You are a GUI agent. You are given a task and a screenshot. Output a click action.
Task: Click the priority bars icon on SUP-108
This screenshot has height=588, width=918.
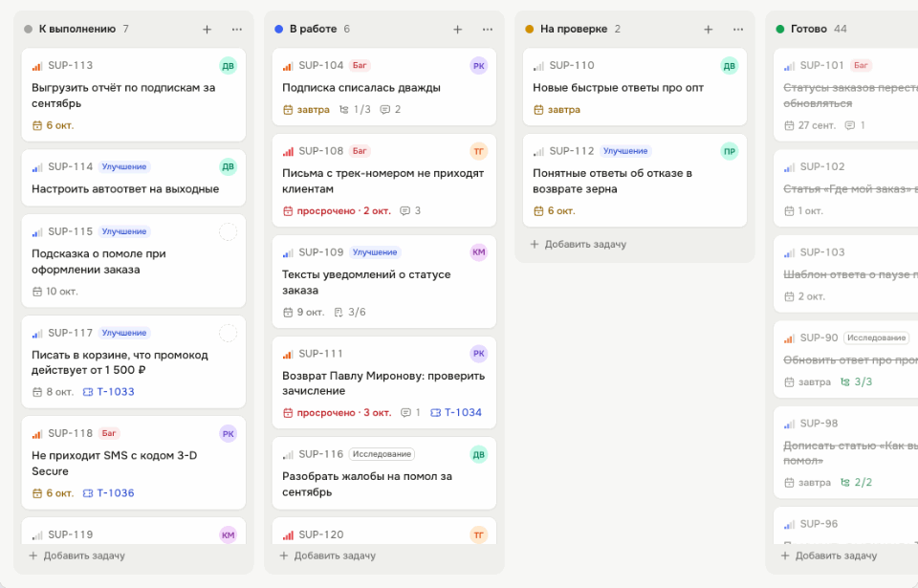coord(288,152)
